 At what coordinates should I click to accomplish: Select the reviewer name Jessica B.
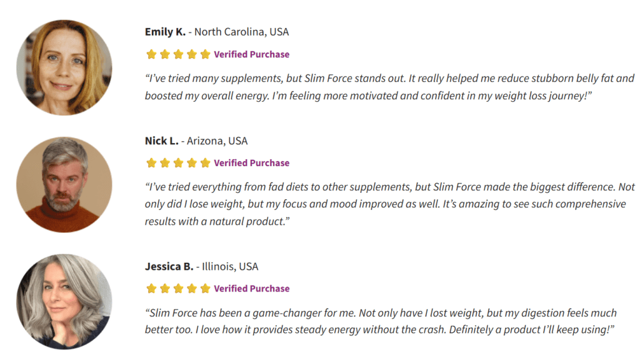click(169, 267)
